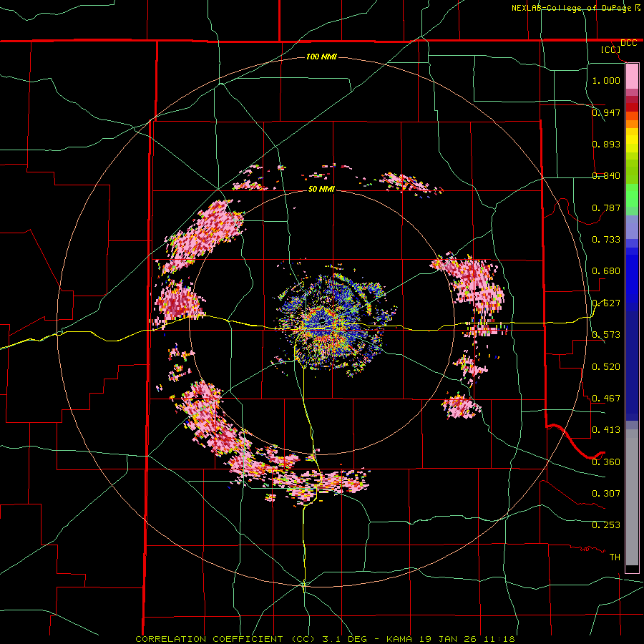Click the 0.467 scale value
The height and width of the screenshot is (644, 644).
pos(606,399)
